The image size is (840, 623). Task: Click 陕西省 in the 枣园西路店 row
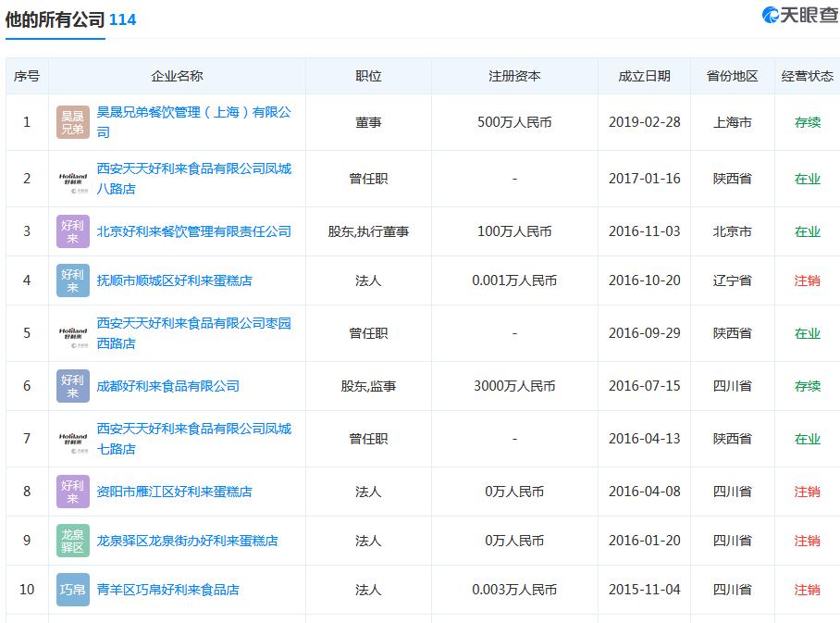point(733,333)
